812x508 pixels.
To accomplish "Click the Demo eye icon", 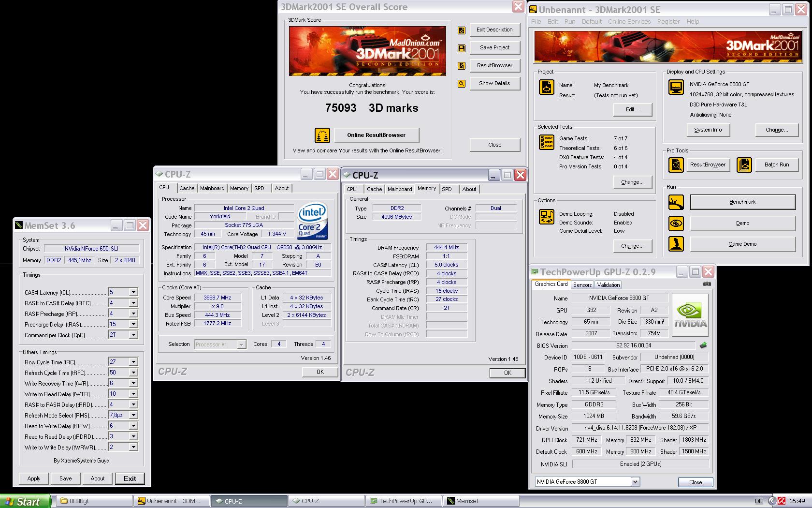I will pyautogui.click(x=676, y=223).
